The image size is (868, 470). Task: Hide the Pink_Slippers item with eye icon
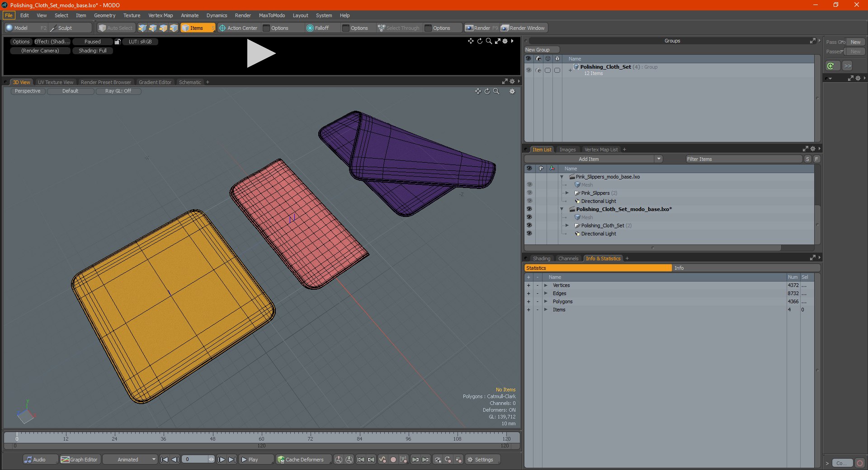[529, 193]
